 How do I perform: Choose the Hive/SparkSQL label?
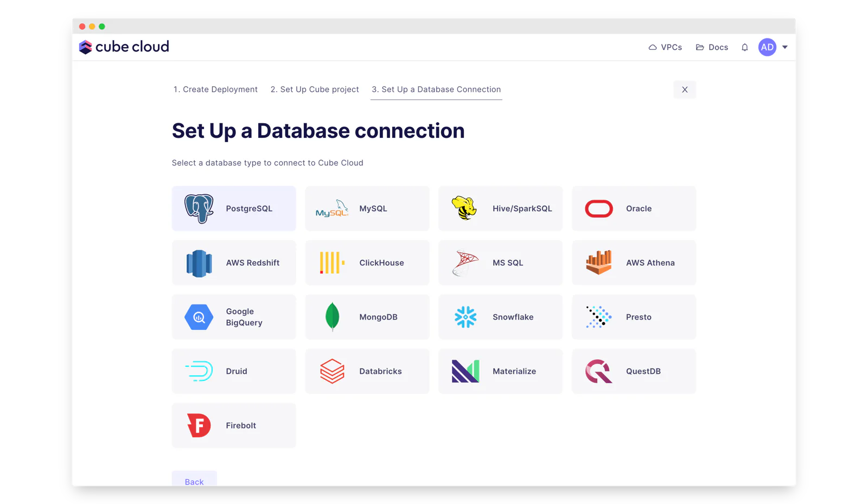pyautogui.click(x=522, y=208)
